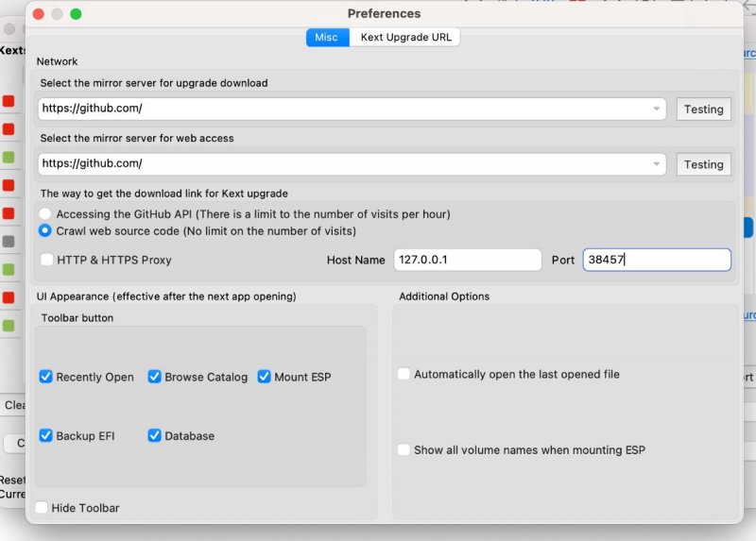Expand the web access mirror server dropdown
Screen dimensions: 756x541
657,164
